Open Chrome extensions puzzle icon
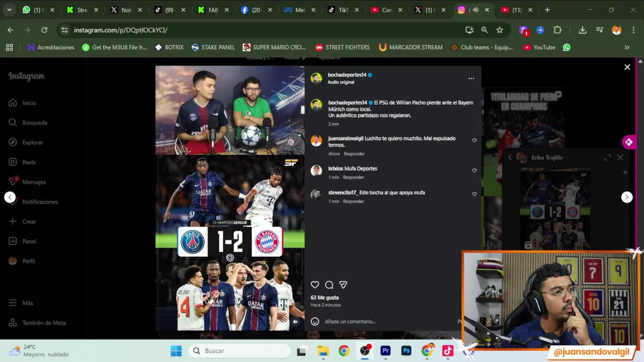This screenshot has height=362, width=644. coord(557,30)
